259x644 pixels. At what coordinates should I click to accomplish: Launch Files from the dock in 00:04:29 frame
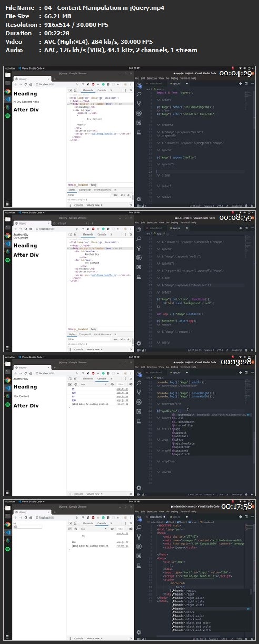click(8, 75)
